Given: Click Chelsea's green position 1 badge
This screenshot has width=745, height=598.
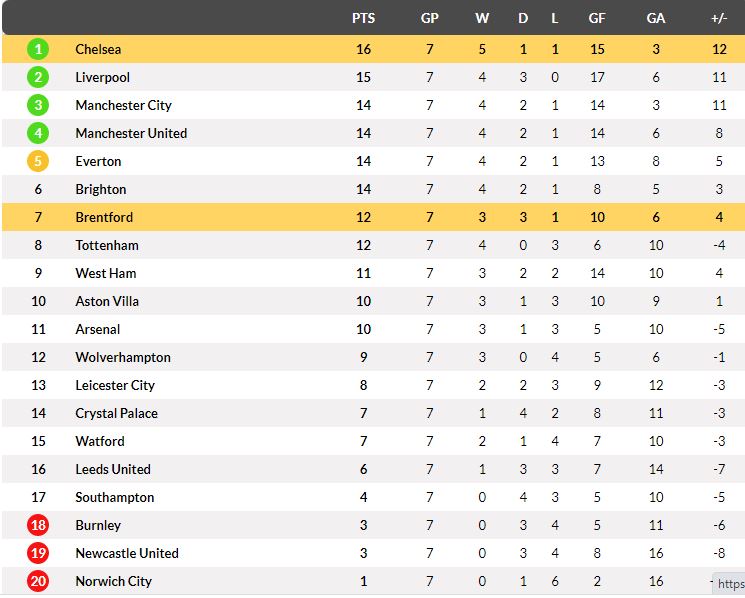Looking at the screenshot, I should pos(38,49).
